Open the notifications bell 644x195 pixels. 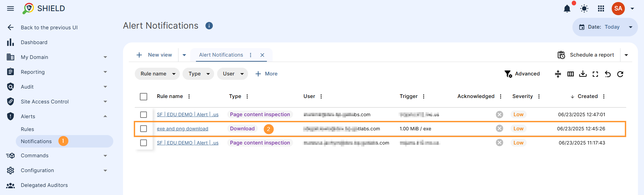coord(567,8)
